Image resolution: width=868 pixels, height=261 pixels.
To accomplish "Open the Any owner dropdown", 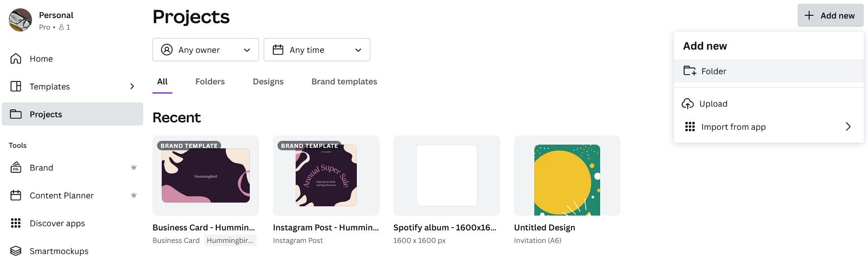I will tap(205, 50).
